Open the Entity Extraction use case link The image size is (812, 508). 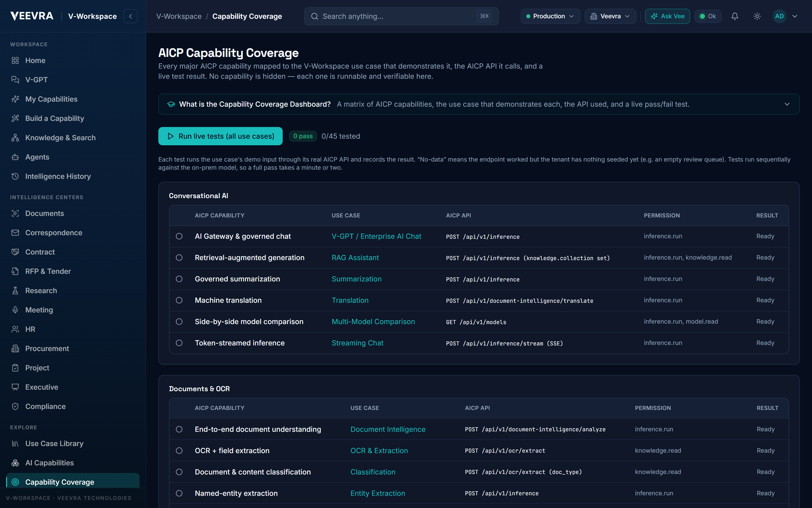(378, 493)
